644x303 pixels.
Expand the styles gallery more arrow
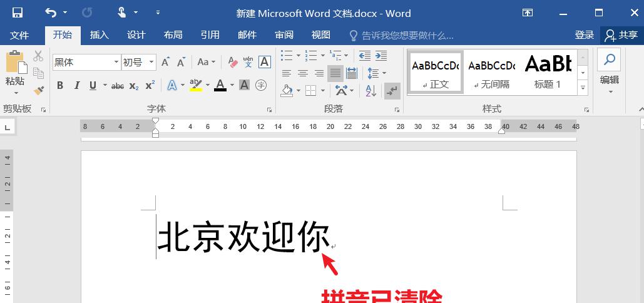click(583, 88)
